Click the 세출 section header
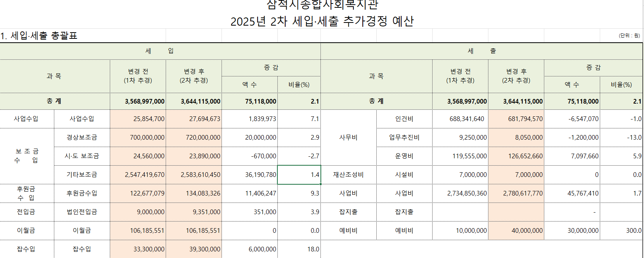Viewport: 644px width, 258px height. 481,51
